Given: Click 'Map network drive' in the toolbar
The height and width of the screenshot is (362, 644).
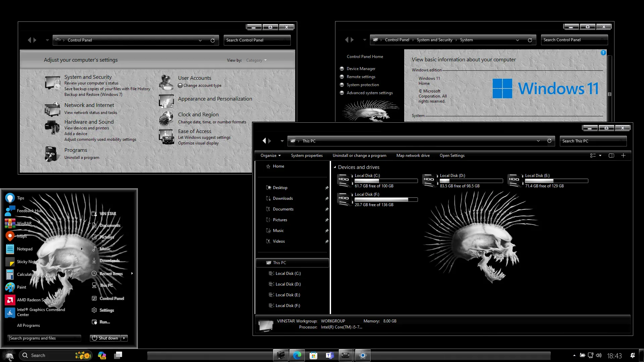Looking at the screenshot, I should pyautogui.click(x=413, y=155).
